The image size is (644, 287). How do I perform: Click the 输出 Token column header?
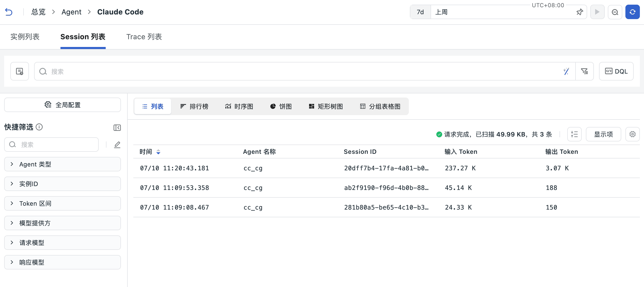562,152
